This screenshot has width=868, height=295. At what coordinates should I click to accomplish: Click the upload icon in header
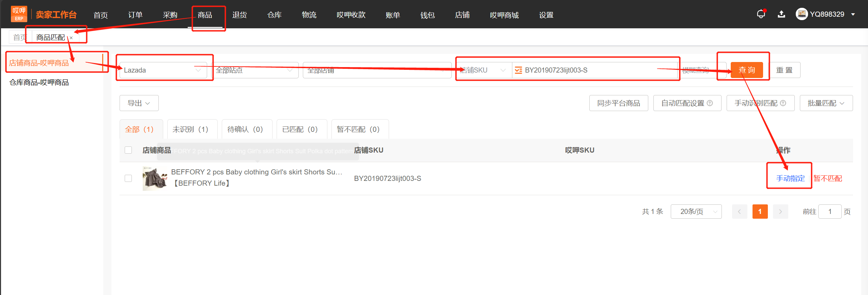[x=781, y=14]
